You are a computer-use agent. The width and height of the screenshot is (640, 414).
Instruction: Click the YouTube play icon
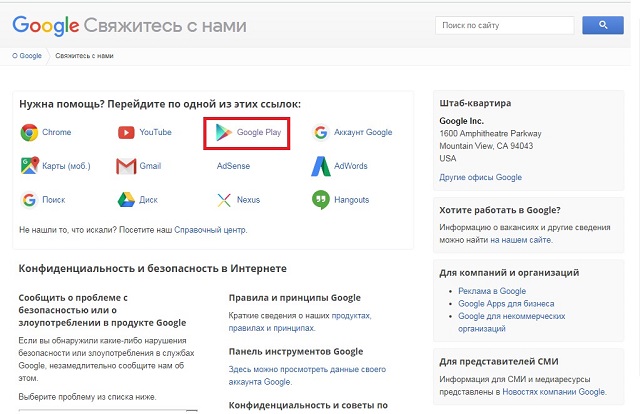126,132
